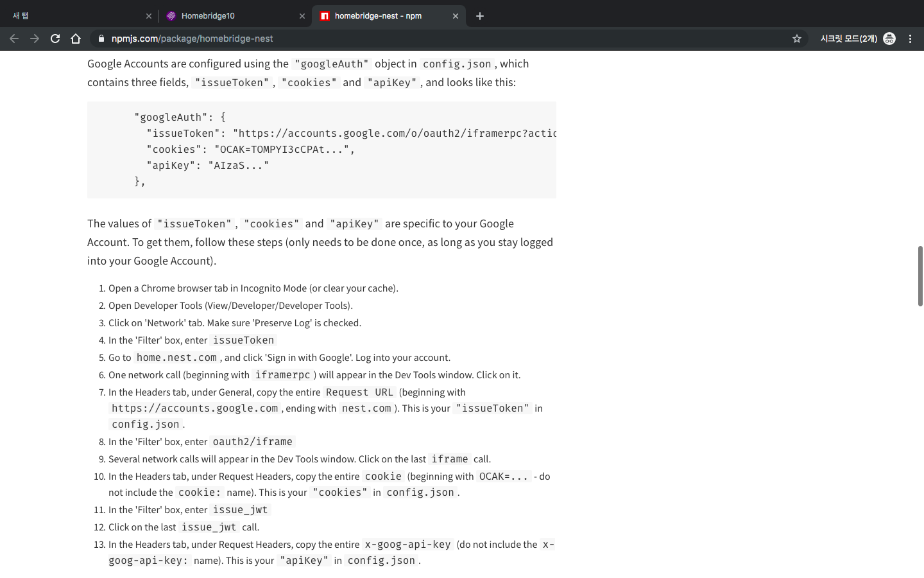Click the "issueToken" line in code block
Screen dimensions: 924x578
click(x=351, y=133)
